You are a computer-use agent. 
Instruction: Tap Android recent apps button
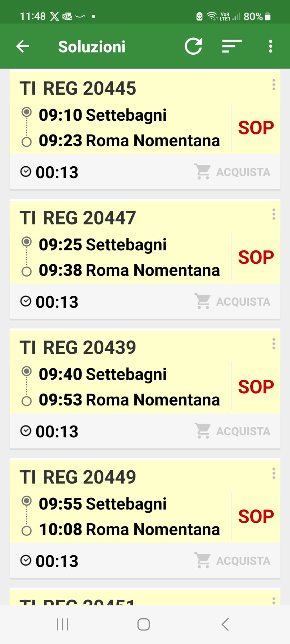click(x=62, y=625)
